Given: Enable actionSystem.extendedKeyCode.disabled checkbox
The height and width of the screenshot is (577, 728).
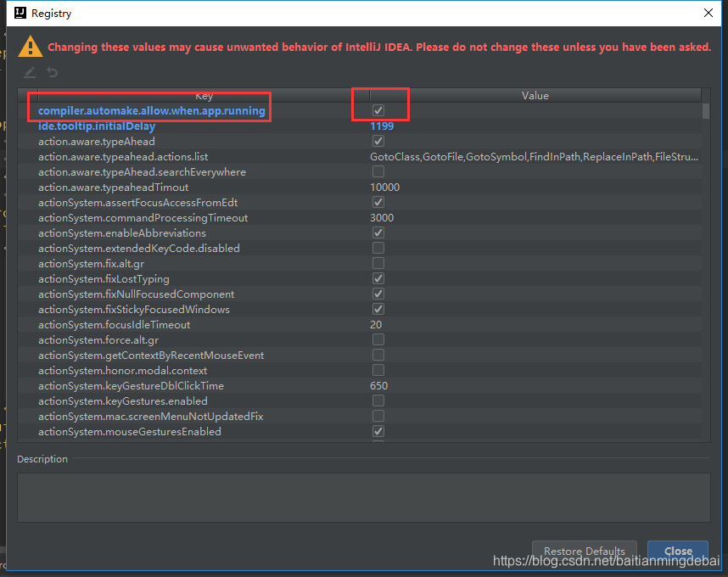Looking at the screenshot, I should pyautogui.click(x=378, y=249).
